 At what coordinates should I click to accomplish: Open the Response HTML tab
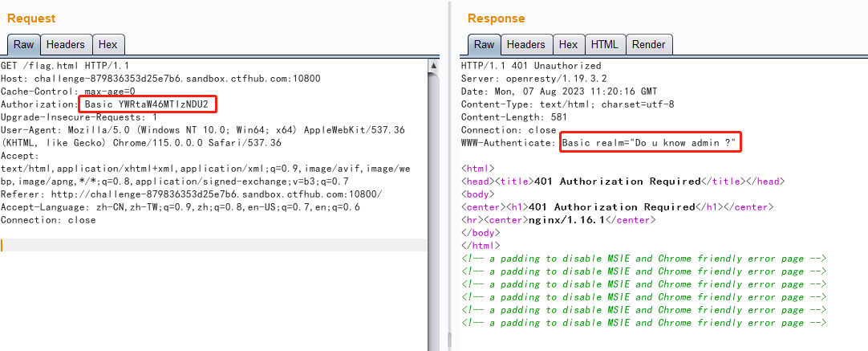click(605, 44)
